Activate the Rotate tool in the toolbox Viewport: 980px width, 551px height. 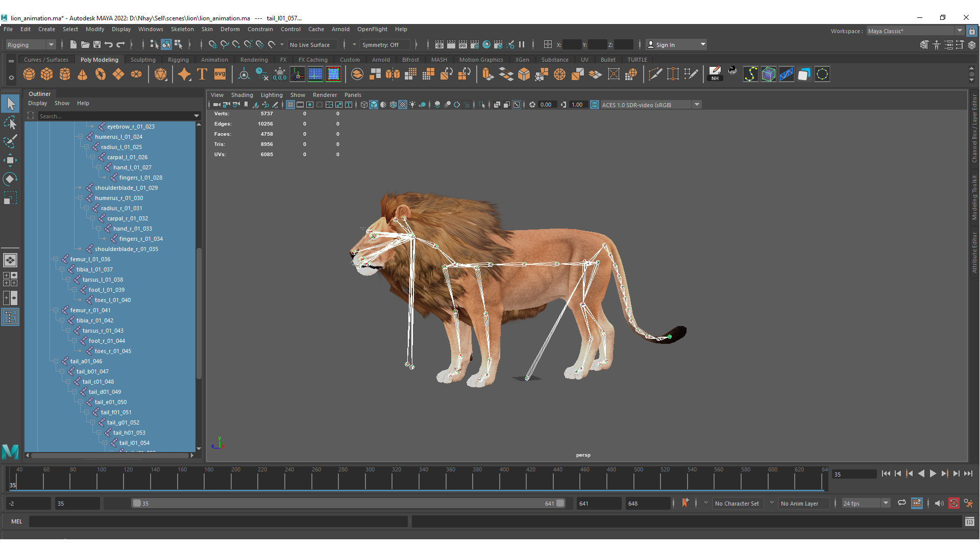[10, 179]
